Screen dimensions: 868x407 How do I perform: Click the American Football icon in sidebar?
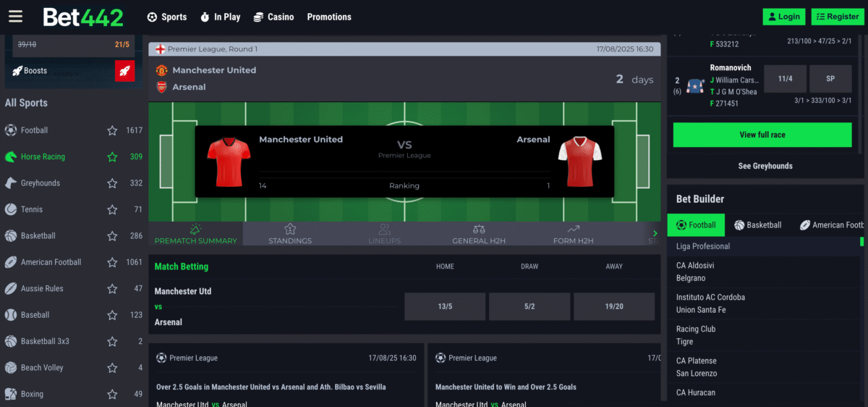11,262
